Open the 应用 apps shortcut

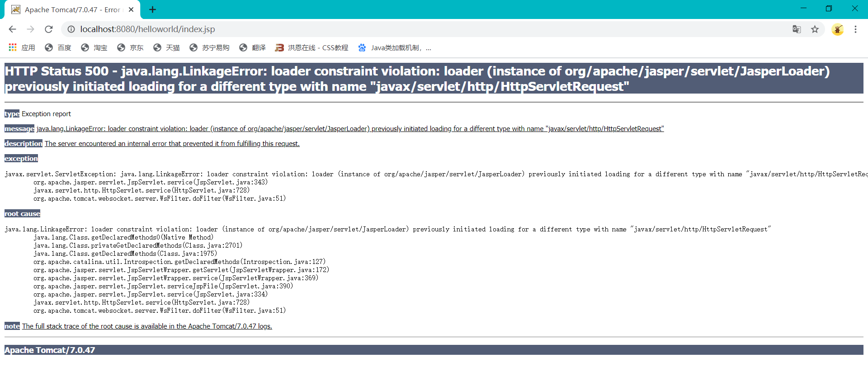[21, 47]
